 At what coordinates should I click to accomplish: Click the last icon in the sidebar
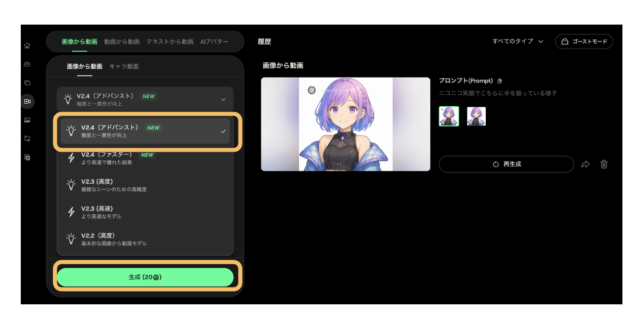pos(27,157)
